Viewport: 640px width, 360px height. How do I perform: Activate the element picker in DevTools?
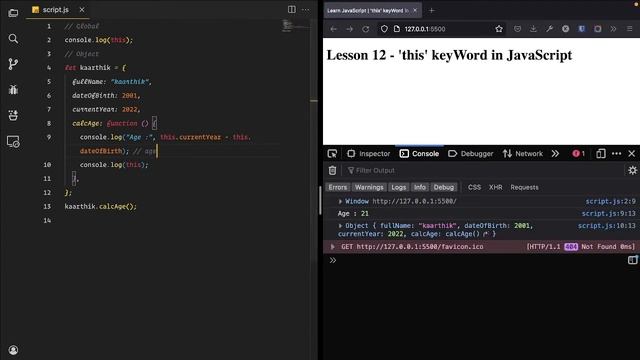(332, 153)
